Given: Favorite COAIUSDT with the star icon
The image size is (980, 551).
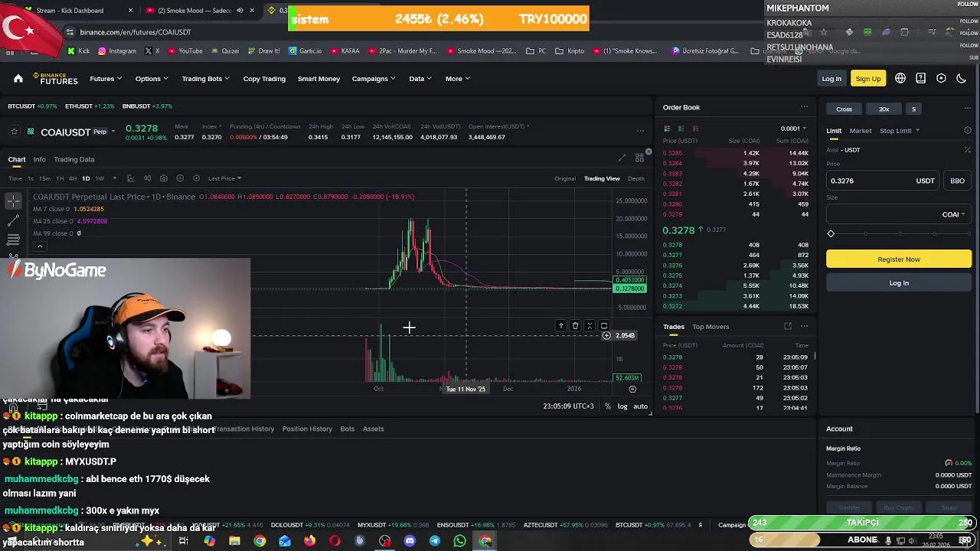Looking at the screenshot, I should (14, 132).
